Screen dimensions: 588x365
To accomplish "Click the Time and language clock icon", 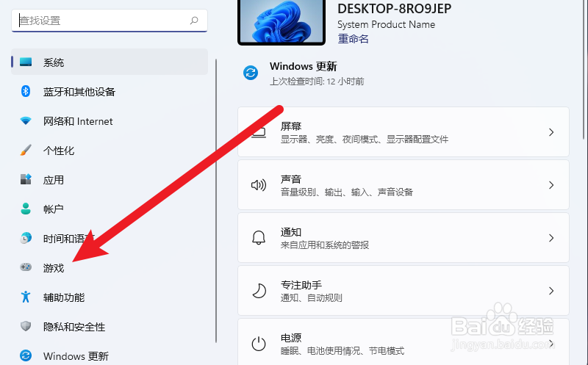I will pyautogui.click(x=26, y=238).
